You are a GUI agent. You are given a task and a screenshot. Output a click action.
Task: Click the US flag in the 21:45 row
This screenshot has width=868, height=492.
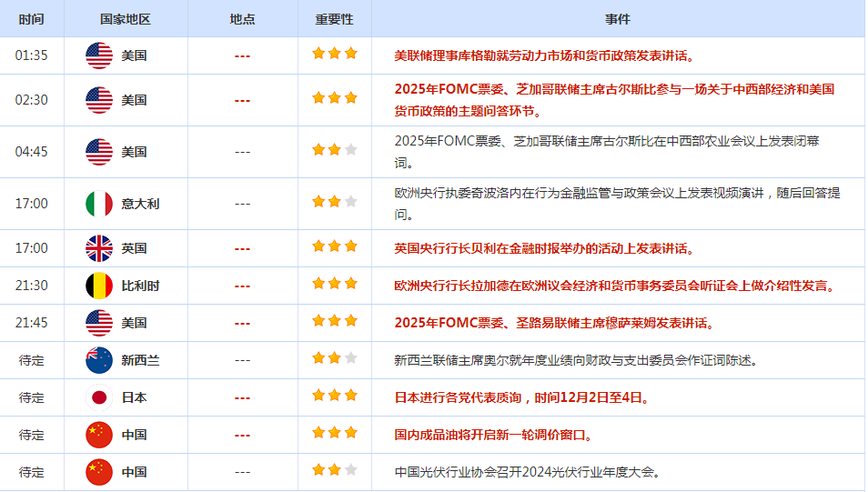click(98, 323)
